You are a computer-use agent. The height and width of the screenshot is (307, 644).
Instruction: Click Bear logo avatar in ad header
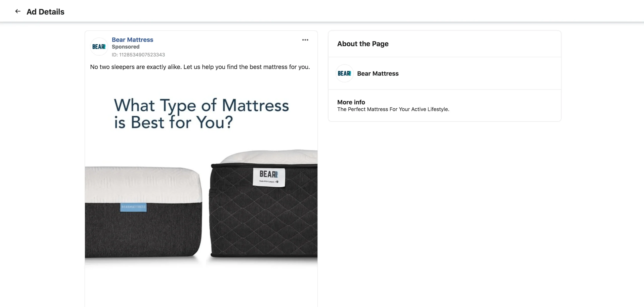99,47
